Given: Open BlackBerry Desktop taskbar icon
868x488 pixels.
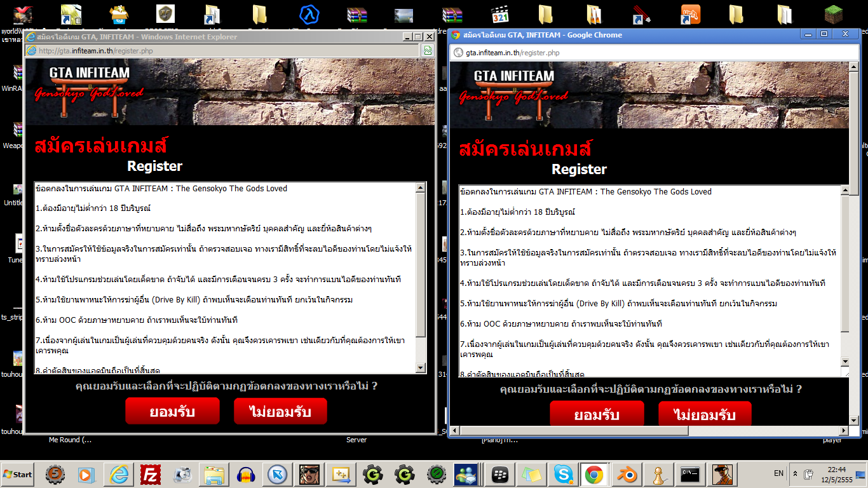Looking at the screenshot, I should pos(501,474).
